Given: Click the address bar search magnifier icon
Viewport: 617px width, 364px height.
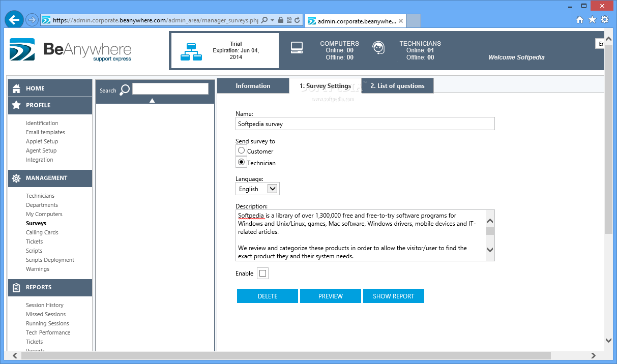Looking at the screenshot, I should tap(264, 20).
